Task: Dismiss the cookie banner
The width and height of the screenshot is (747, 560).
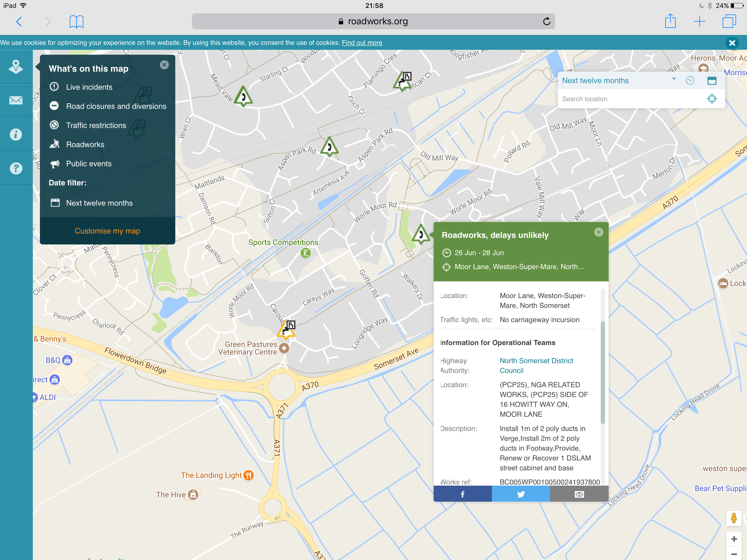Action: (732, 43)
